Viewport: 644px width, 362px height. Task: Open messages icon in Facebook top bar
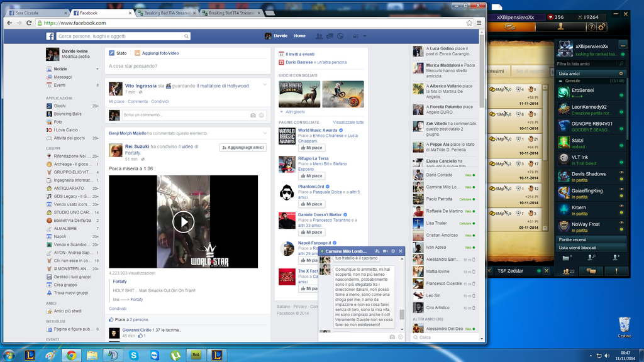coord(330,36)
